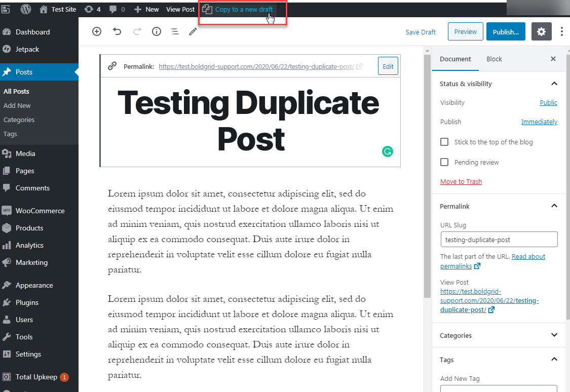570x392 pixels.
Task: Click the pencil tools icon
Action: (193, 31)
